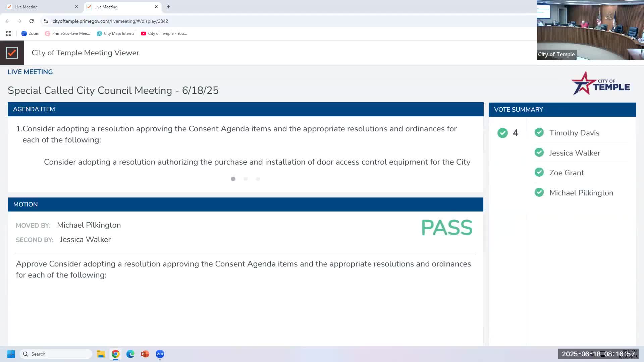Click the green check beside Timothy Davis
The image size is (644, 362).
pos(539,132)
